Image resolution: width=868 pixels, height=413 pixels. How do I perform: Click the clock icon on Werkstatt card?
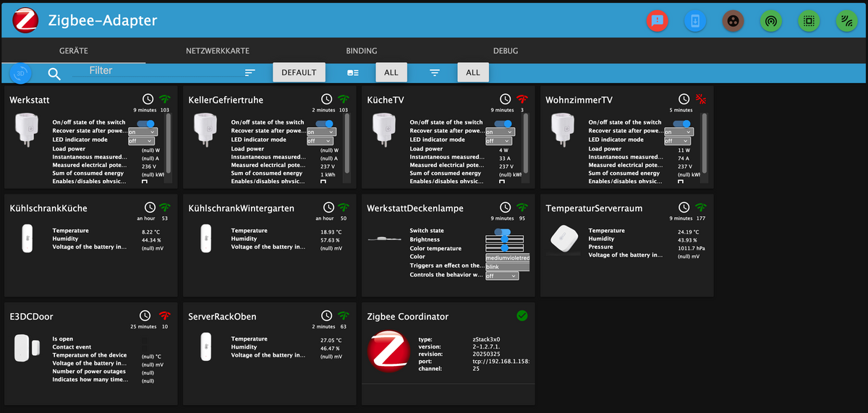click(x=148, y=99)
